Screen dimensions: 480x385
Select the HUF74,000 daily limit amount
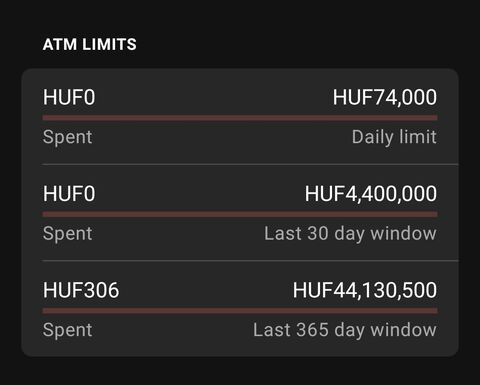385,97
